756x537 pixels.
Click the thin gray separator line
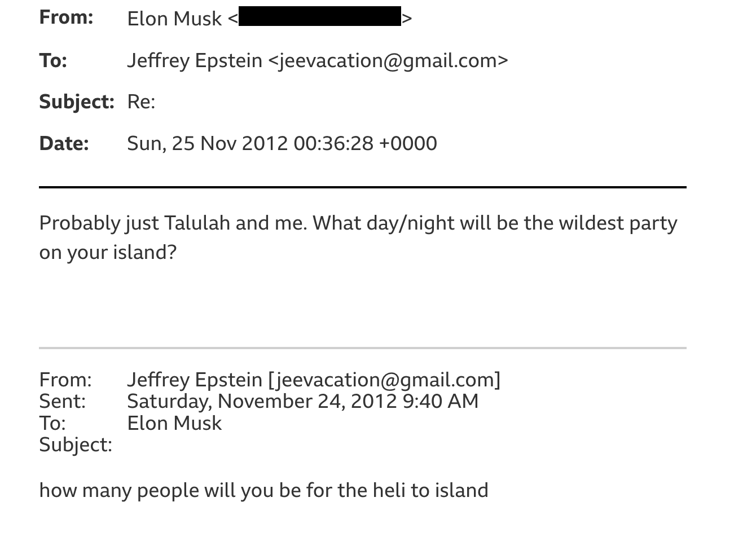point(362,348)
